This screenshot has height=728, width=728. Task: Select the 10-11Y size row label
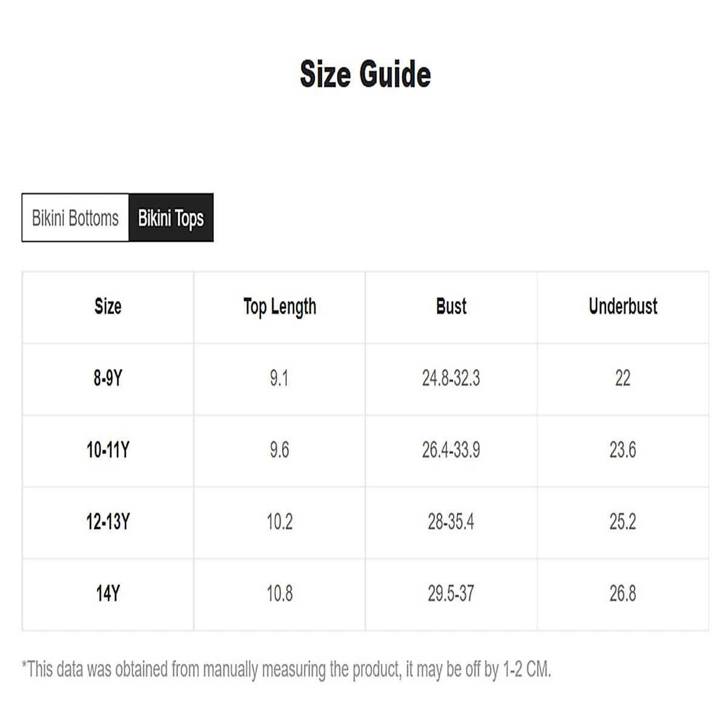108,450
